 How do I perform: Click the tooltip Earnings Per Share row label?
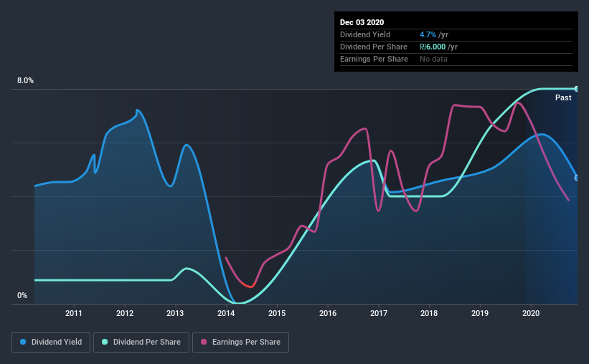tap(374, 59)
